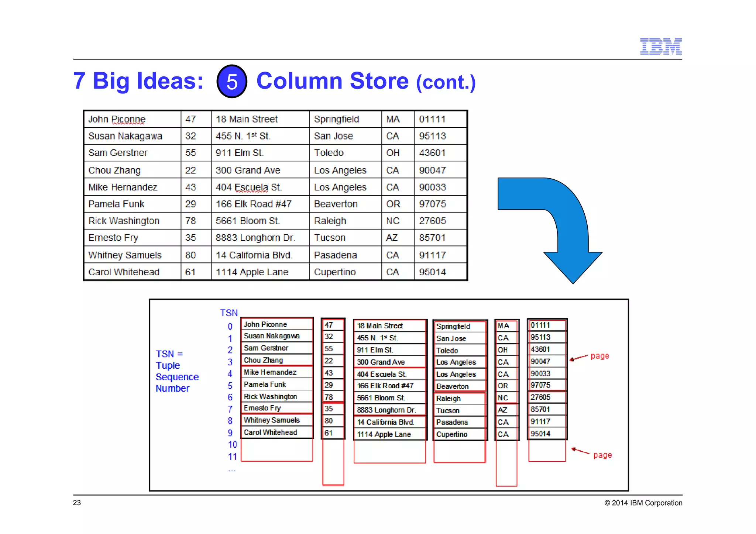Click 'Pamela Funk' in the upper table
The image size is (756, 534).
pos(116,204)
